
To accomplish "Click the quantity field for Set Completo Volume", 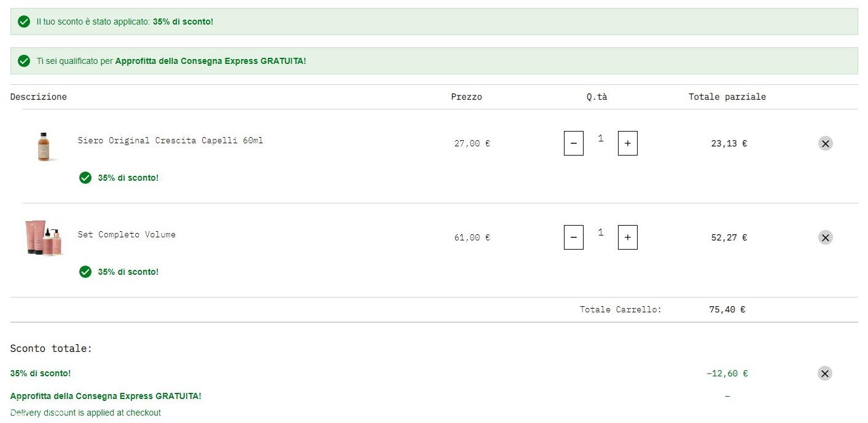I will [601, 233].
